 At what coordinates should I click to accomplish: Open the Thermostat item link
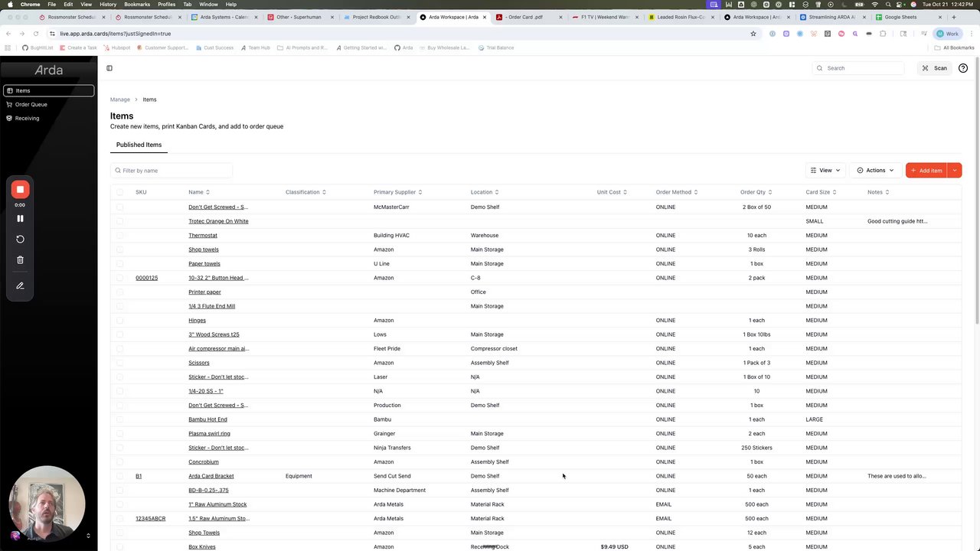tap(203, 235)
